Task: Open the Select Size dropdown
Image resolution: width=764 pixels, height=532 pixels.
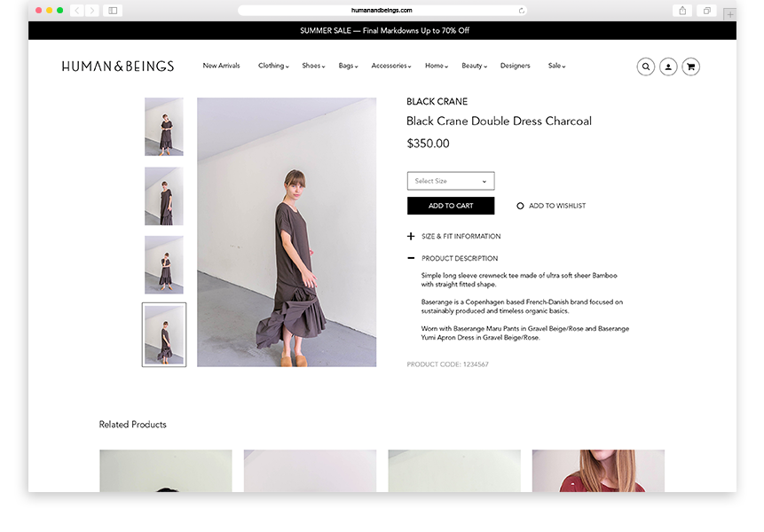Action: click(x=451, y=181)
